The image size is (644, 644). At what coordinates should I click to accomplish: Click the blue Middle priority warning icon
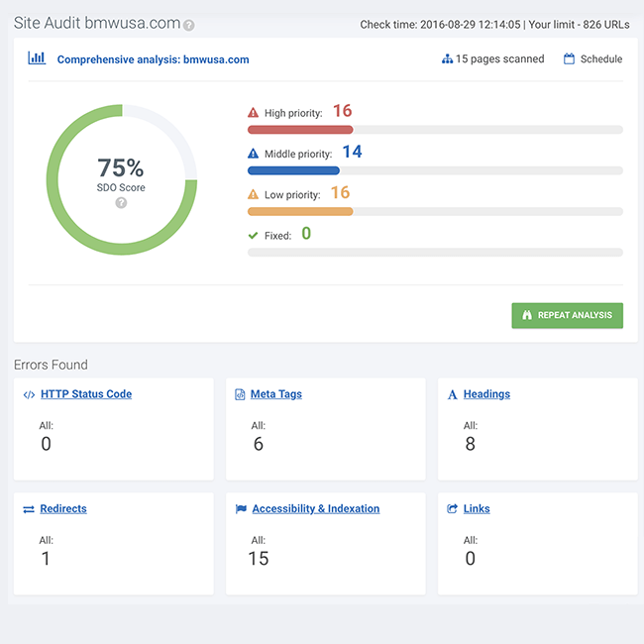coord(253,154)
